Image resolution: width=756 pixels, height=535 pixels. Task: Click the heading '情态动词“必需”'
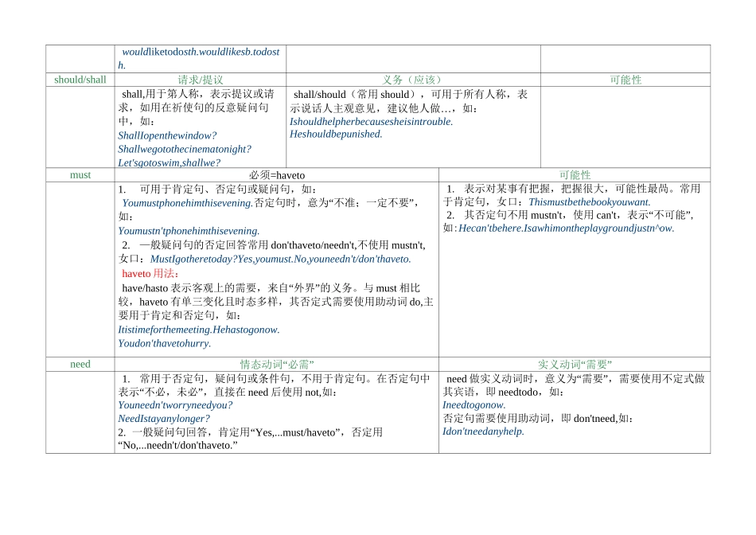pyautogui.click(x=277, y=364)
